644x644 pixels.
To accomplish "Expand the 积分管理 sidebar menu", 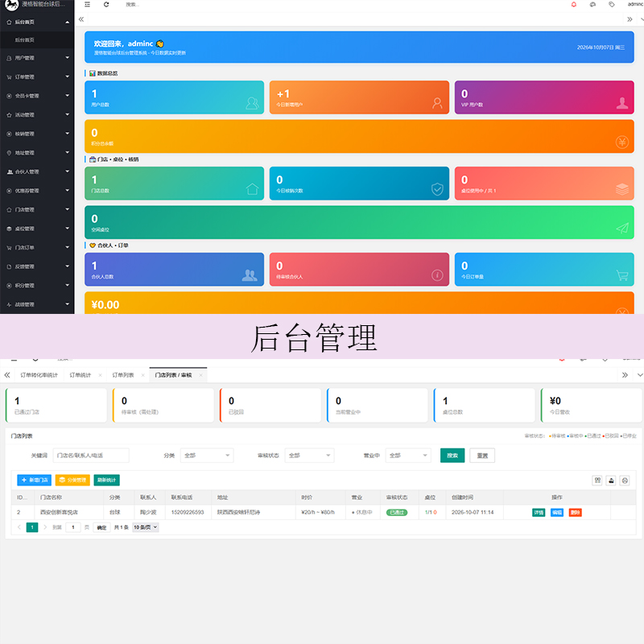I will tap(68, 286).
